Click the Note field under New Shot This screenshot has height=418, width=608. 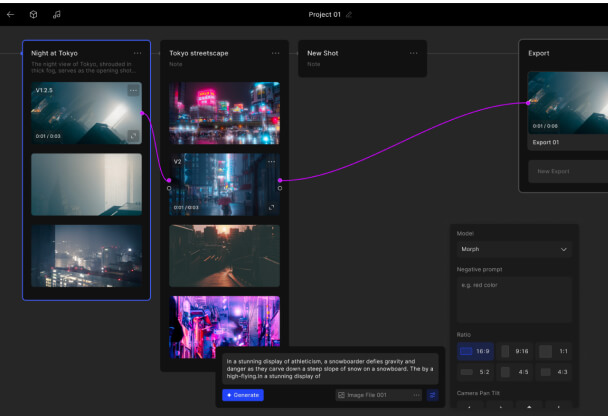314,64
